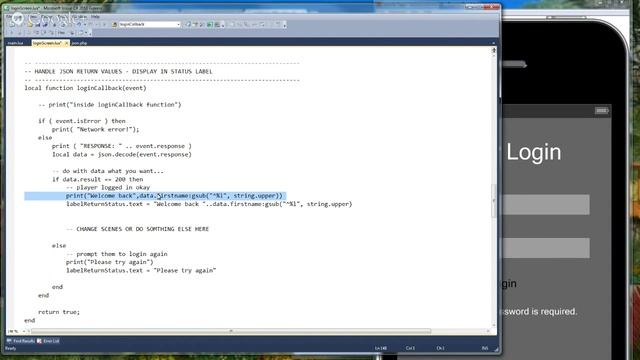Click the line print("Please try again")
Screen dimensions: 640x360
[x=110, y=262]
